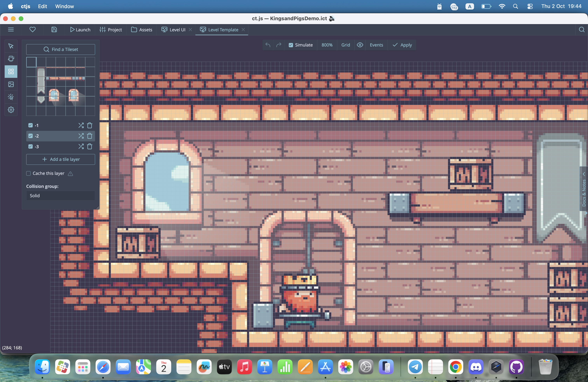Click the save project floppy icon
Screen dimensions: 588x382
point(54,30)
